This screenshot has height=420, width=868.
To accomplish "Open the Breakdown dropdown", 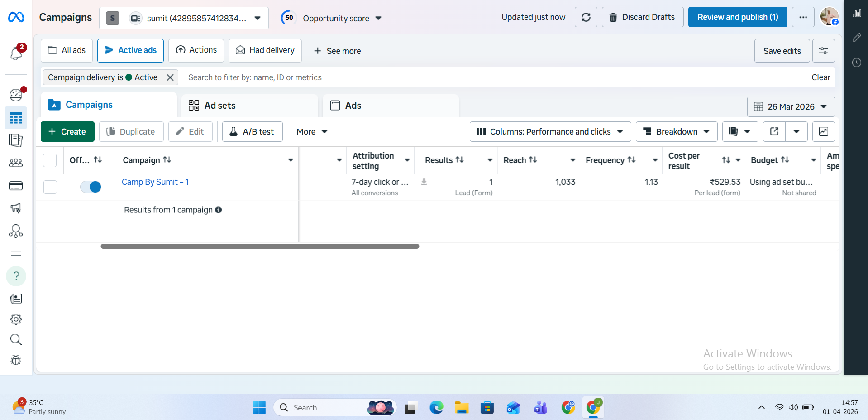I will click(x=677, y=131).
